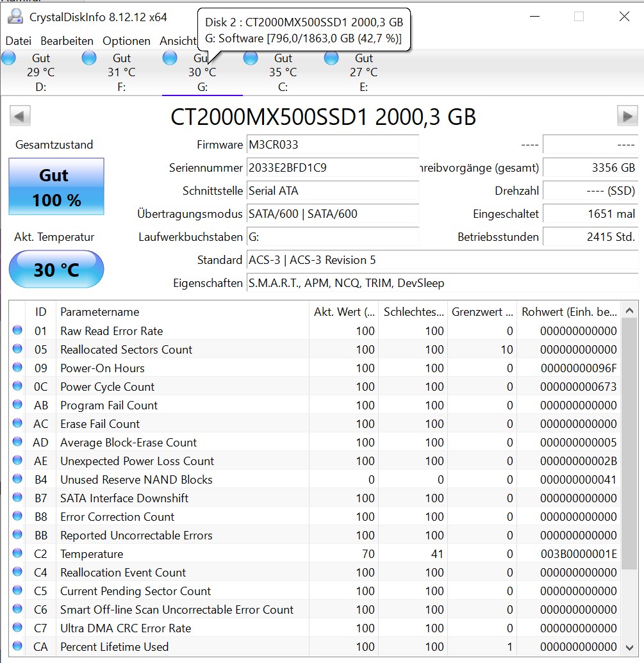Click the SMART list scrollbar thumb

pos(629,443)
